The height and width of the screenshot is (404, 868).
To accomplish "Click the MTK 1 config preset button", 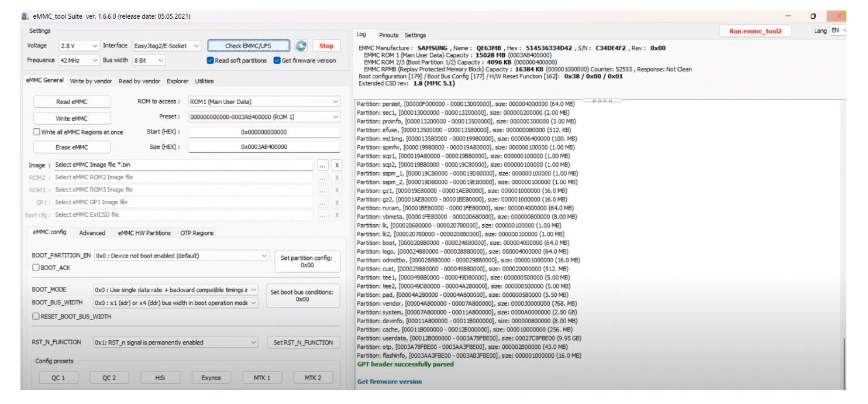I will coord(261,378).
